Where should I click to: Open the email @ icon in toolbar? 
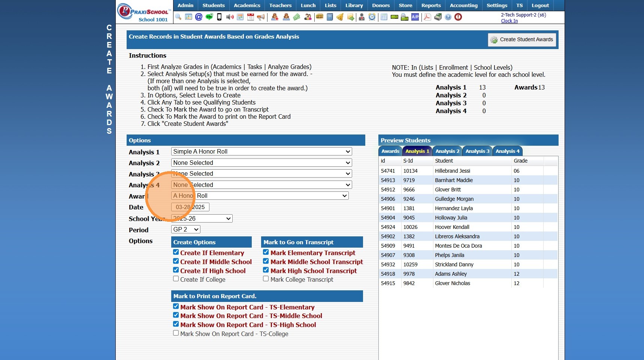coord(199,17)
